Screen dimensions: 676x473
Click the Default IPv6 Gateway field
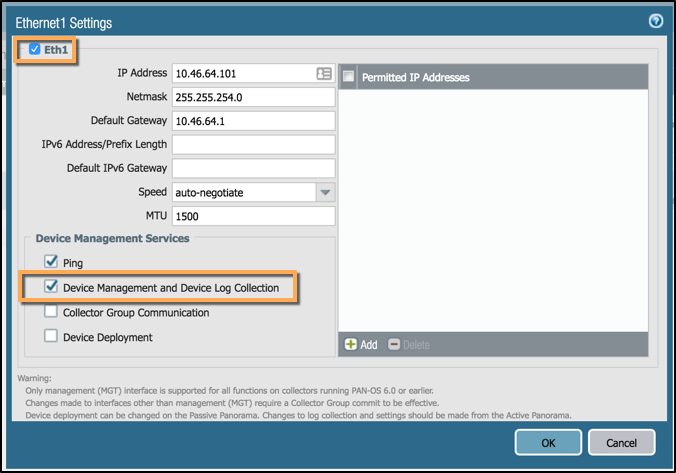pyautogui.click(x=254, y=168)
